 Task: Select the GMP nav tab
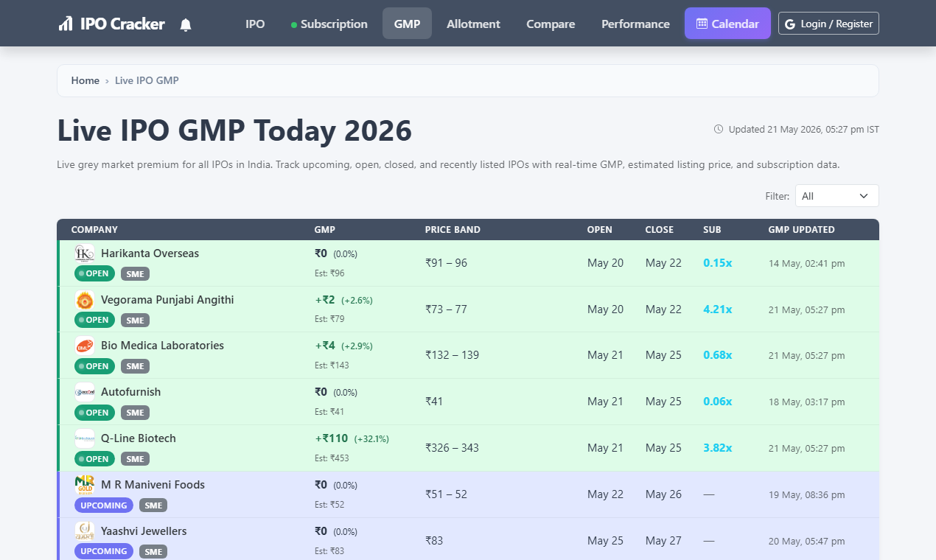[407, 24]
